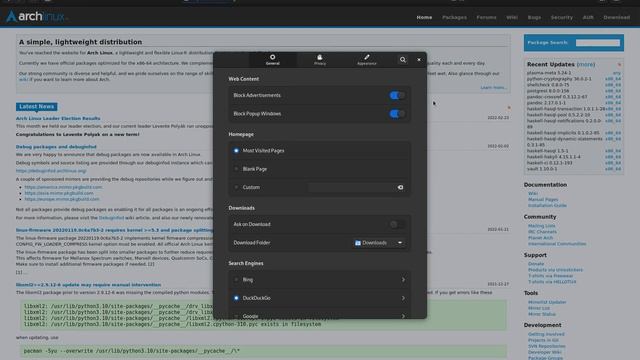Open the Manual Pages documentation link
Viewport: 640px width, 360px height.
coord(543,200)
